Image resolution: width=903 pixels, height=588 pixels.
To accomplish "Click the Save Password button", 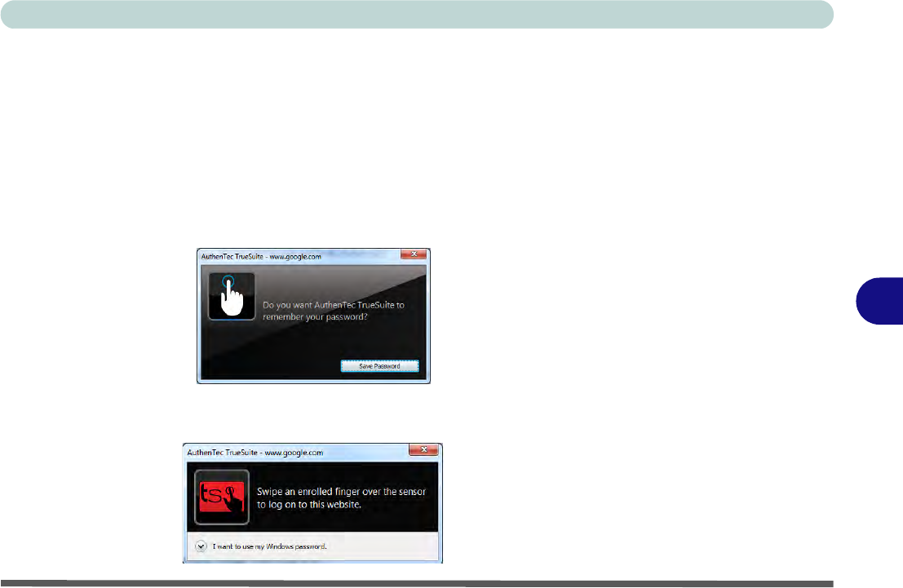I will click(x=379, y=366).
